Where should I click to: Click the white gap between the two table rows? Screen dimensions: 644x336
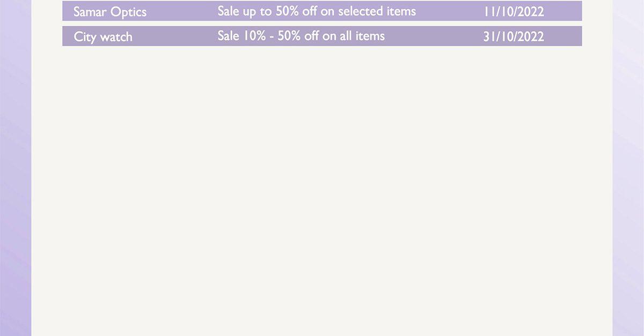pyautogui.click(x=322, y=24)
